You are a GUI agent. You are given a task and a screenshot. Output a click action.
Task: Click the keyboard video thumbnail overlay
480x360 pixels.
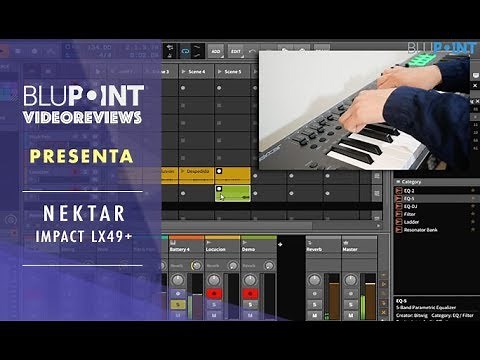(x=364, y=110)
